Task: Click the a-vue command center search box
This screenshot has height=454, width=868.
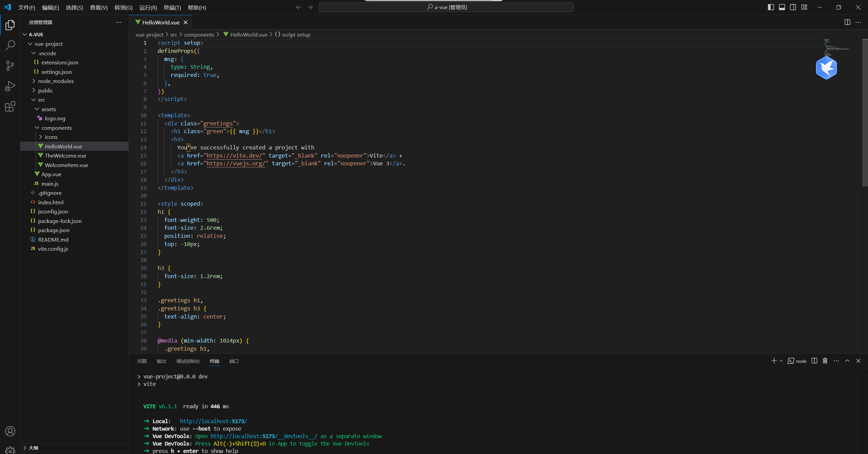Action: click(446, 7)
